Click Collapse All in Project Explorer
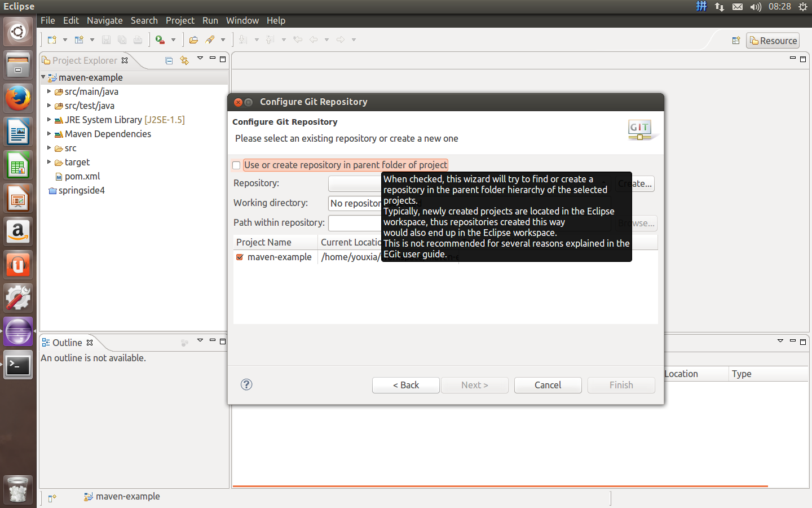Image resolution: width=812 pixels, height=508 pixels. tap(169, 60)
